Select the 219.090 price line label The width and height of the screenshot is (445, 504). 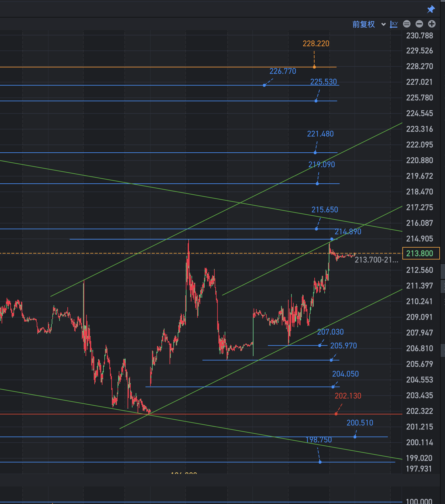point(322,165)
